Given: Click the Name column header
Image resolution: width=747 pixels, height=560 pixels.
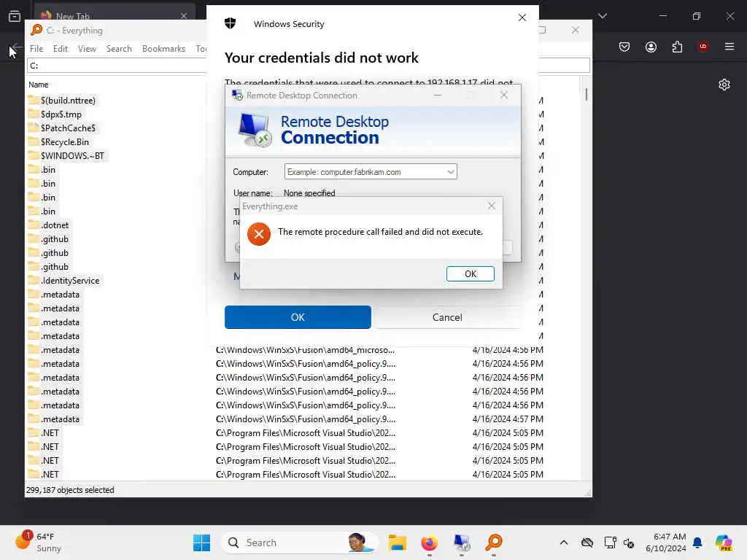Looking at the screenshot, I should tap(38, 85).
